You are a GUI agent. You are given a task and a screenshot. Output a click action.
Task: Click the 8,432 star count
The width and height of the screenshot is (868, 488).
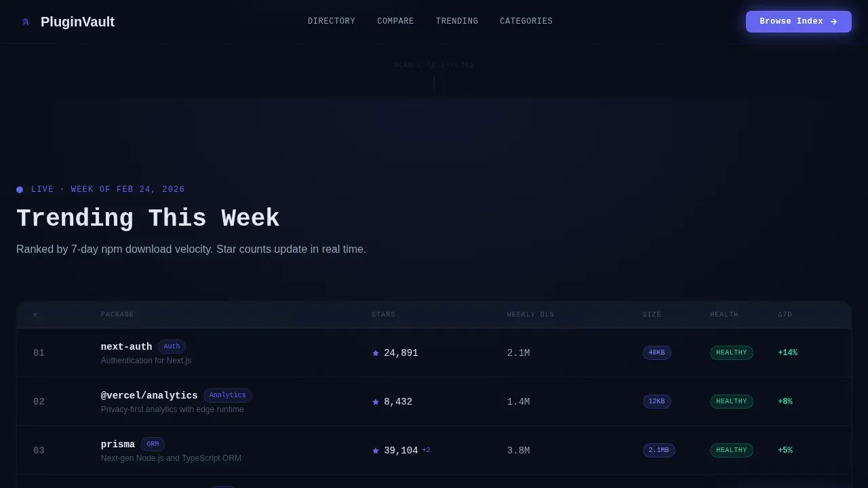[x=398, y=402]
